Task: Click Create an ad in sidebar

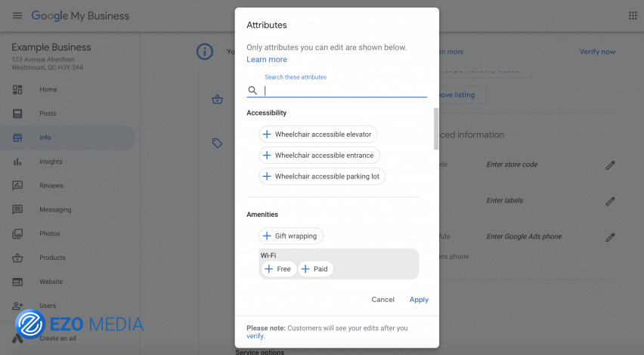Action: pyautogui.click(x=57, y=338)
